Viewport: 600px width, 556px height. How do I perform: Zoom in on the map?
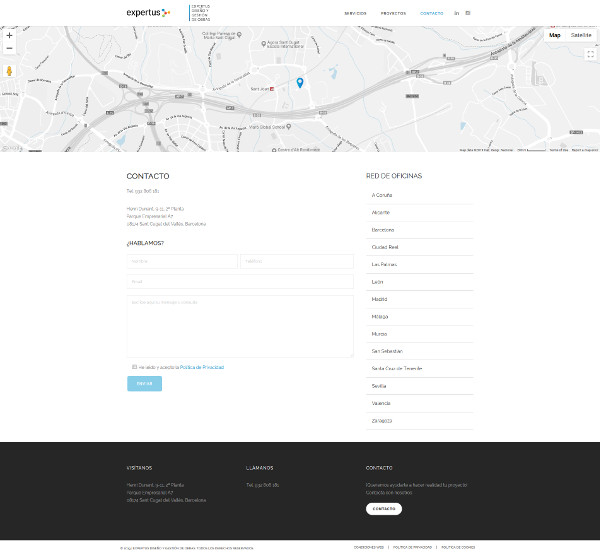tap(10, 35)
